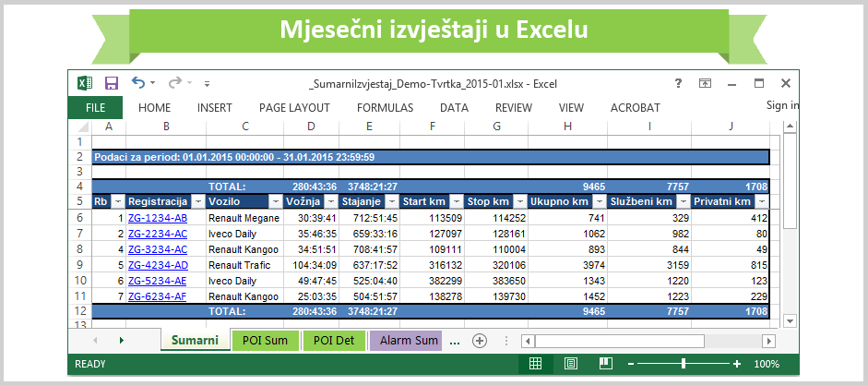Click the next sheet navigation arrow
Viewport: 868px width, 386px height.
click(x=121, y=340)
